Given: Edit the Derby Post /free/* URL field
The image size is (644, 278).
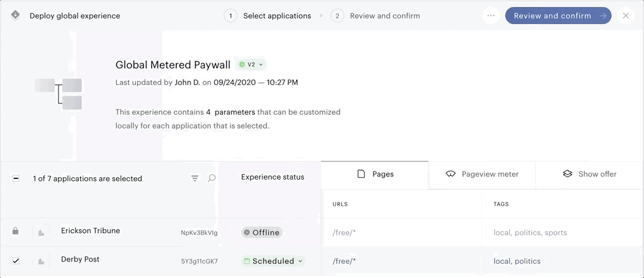Looking at the screenshot, I should click(x=401, y=261).
